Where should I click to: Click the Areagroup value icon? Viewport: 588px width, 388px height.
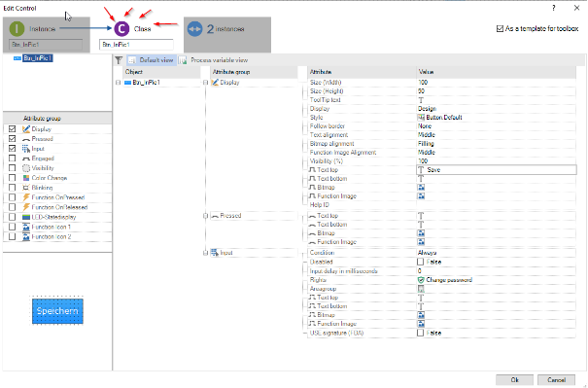tap(421, 289)
